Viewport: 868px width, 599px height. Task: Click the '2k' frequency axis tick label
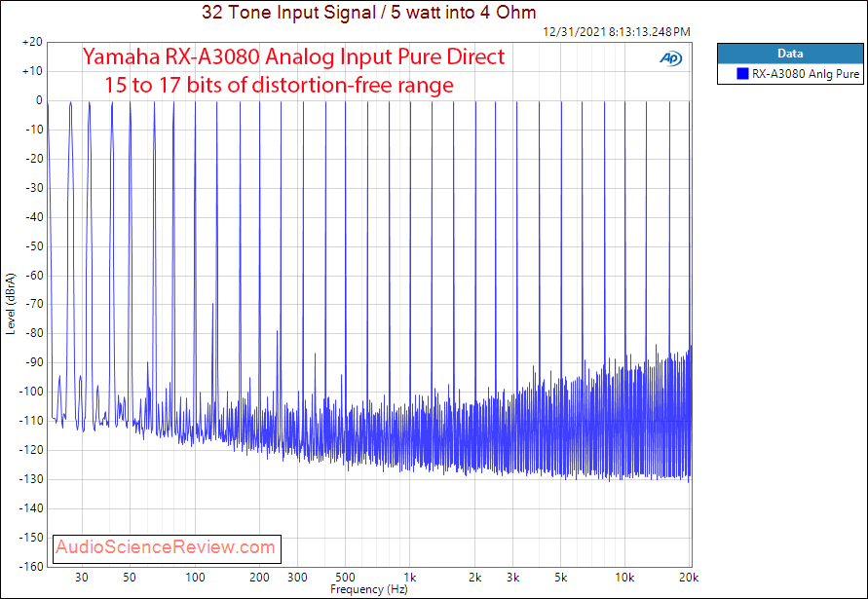pyautogui.click(x=474, y=578)
